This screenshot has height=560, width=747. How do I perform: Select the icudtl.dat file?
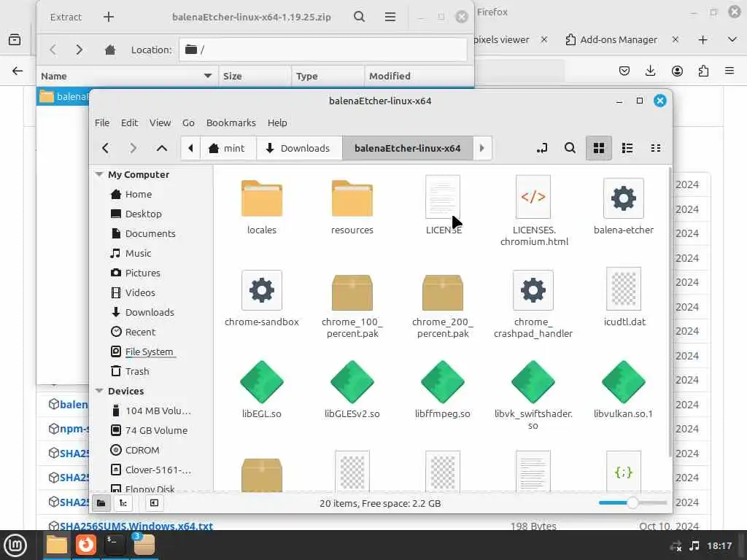click(x=624, y=297)
